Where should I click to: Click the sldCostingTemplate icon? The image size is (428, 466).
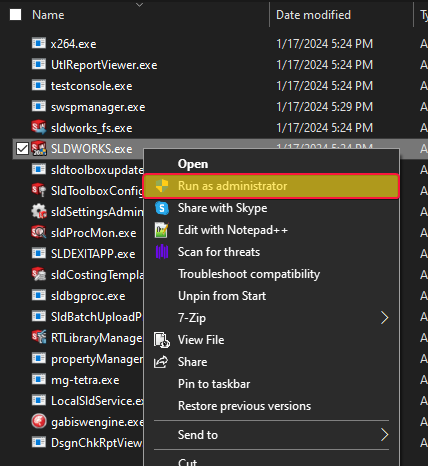click(x=39, y=274)
